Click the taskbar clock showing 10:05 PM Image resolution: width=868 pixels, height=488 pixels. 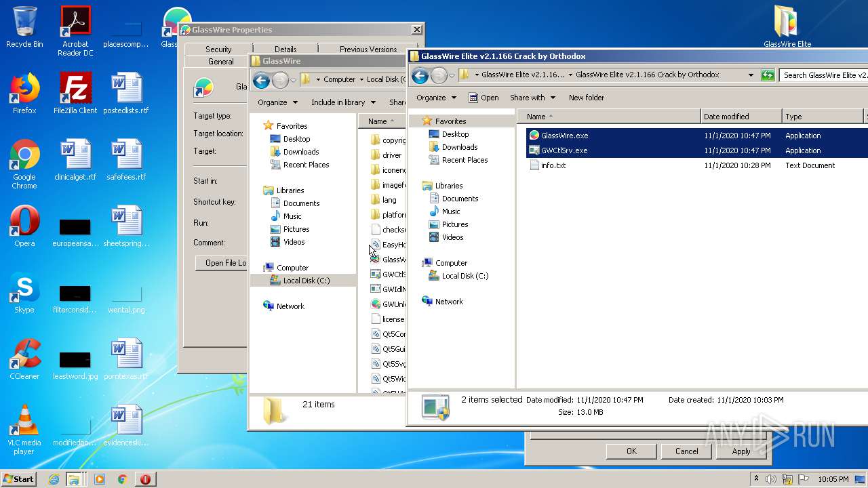pyautogui.click(x=833, y=479)
